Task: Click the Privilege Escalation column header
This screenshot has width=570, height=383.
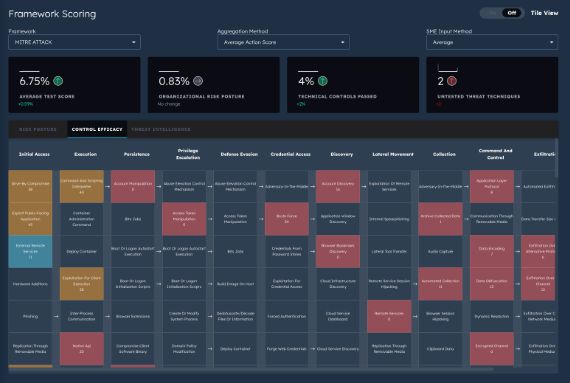Action: pyautogui.click(x=188, y=154)
